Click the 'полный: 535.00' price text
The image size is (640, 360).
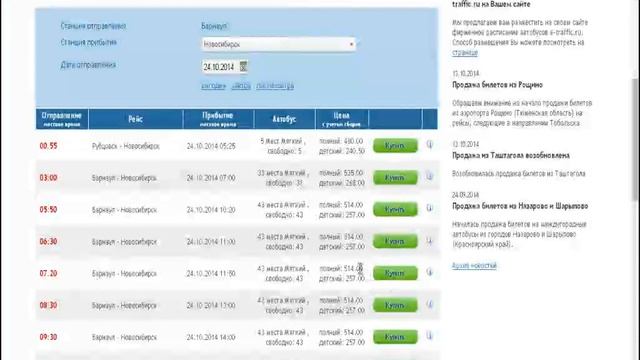tap(341, 173)
